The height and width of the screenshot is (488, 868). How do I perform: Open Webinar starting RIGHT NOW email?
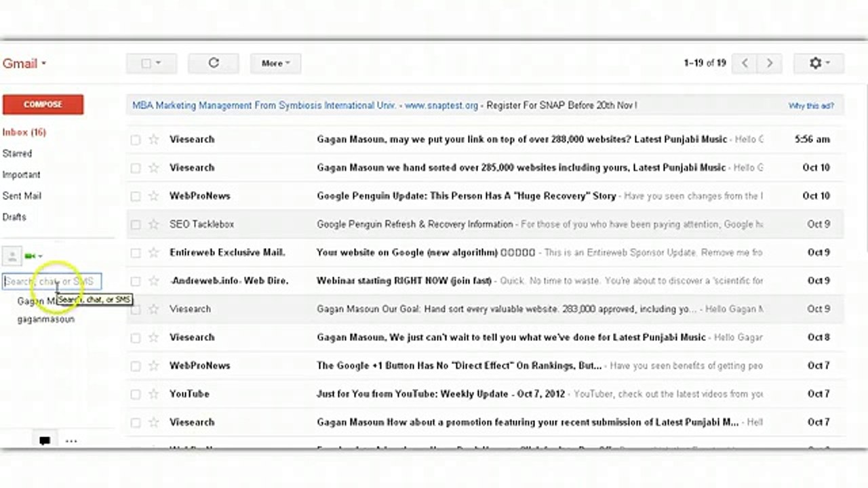pos(485,281)
